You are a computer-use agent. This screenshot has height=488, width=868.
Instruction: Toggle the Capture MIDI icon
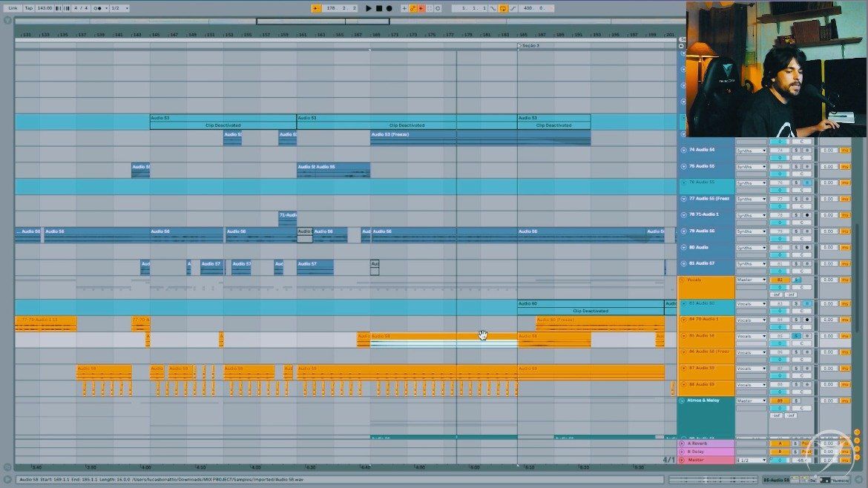430,8
